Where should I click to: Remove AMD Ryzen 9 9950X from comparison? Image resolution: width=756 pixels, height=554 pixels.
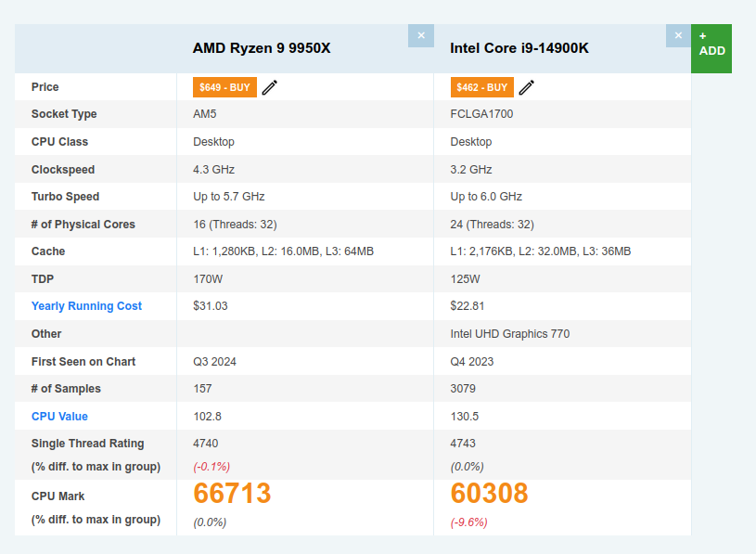click(421, 35)
